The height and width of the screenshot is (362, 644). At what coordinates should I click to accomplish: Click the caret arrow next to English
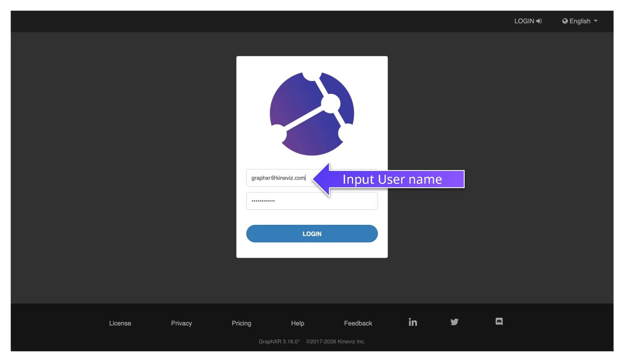point(596,21)
